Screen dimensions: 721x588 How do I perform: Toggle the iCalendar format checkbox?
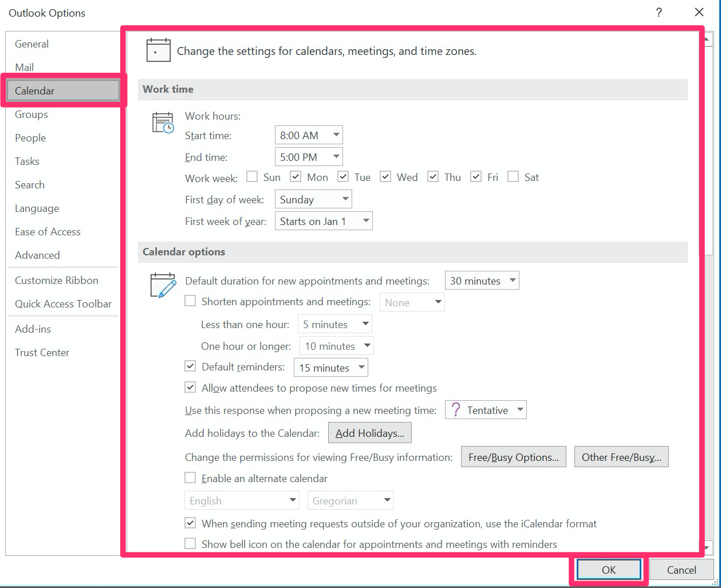190,523
